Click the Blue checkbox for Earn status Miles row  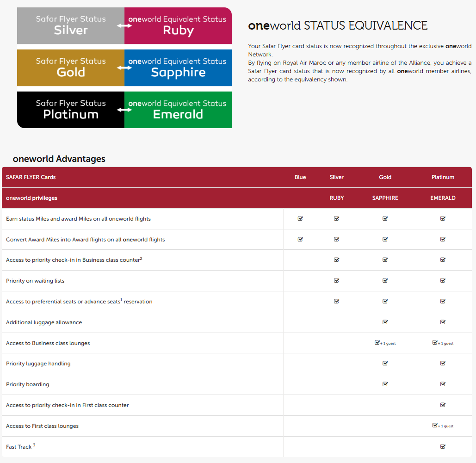coord(300,218)
